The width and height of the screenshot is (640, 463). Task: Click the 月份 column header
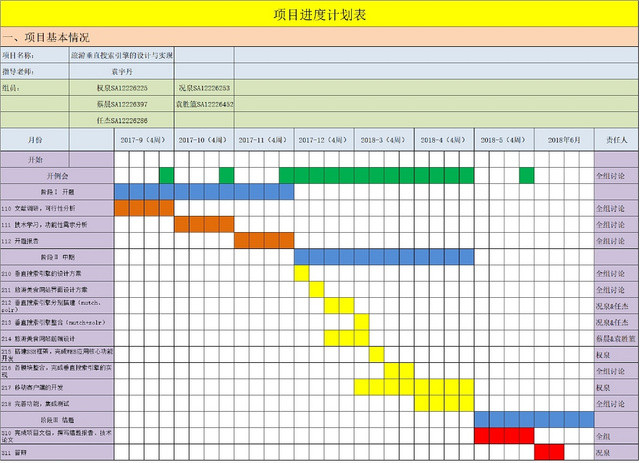click(36, 140)
